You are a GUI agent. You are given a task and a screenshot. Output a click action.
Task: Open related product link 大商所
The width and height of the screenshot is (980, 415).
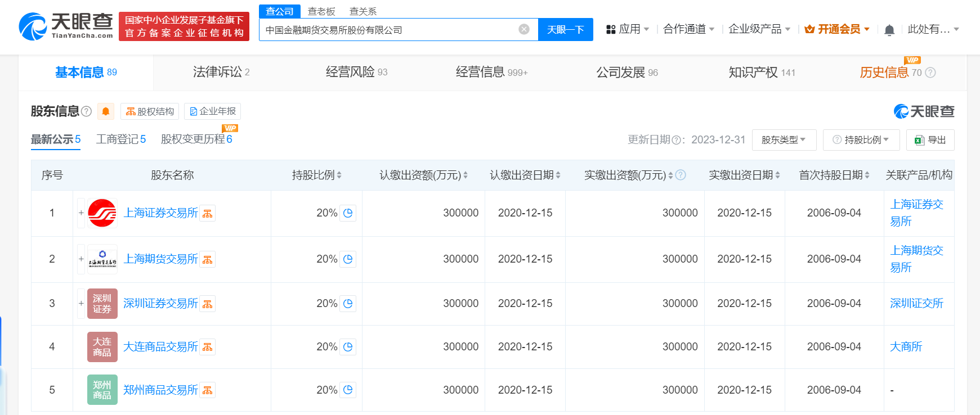[906, 346]
